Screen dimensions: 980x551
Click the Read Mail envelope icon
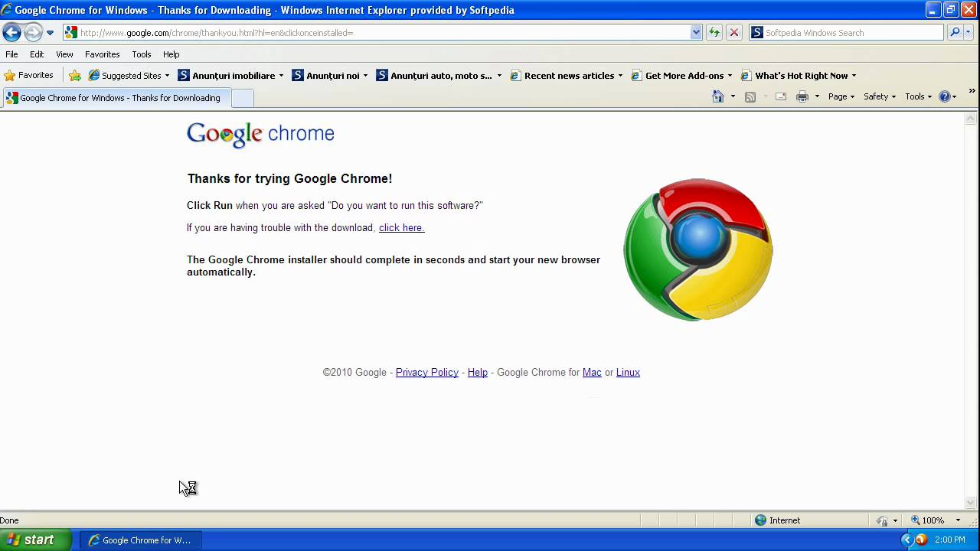tap(781, 96)
